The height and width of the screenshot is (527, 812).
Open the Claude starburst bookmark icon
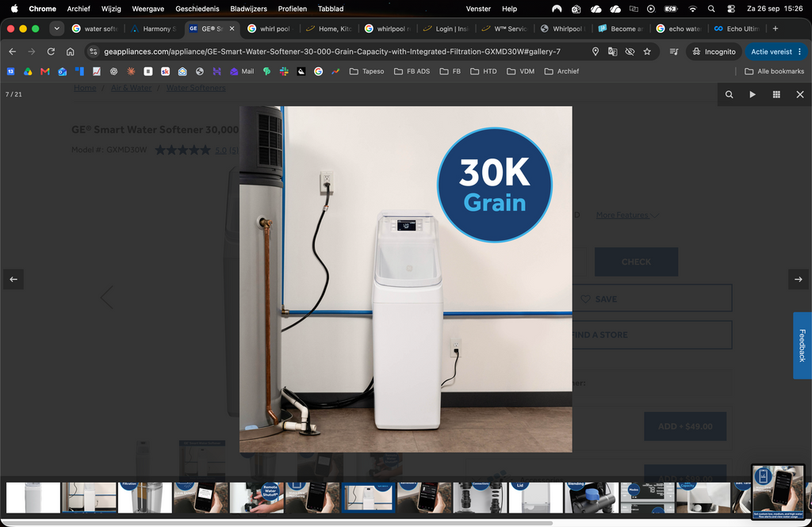point(131,71)
